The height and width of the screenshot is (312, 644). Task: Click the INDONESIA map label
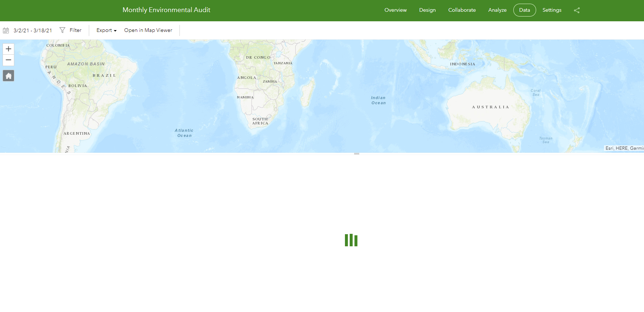tap(463, 64)
